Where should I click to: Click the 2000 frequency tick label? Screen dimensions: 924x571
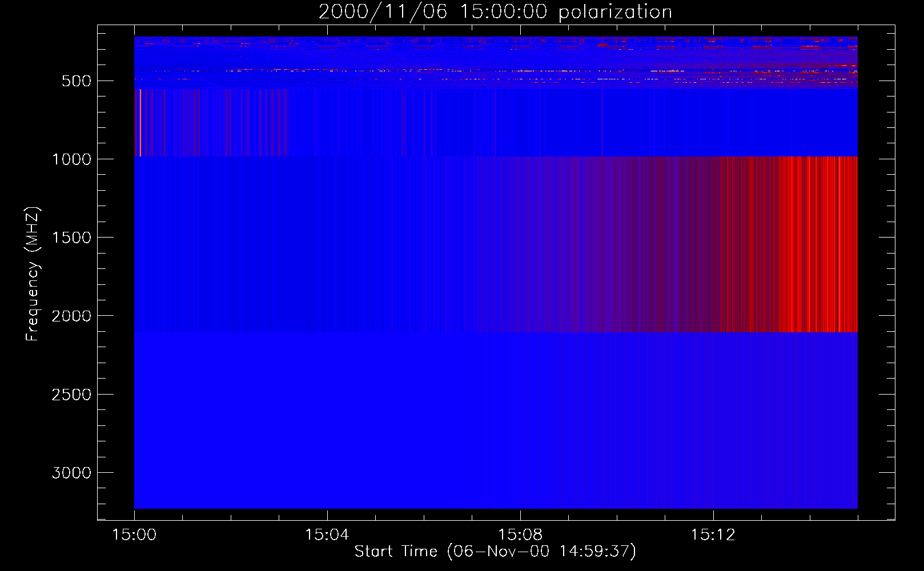[71, 316]
